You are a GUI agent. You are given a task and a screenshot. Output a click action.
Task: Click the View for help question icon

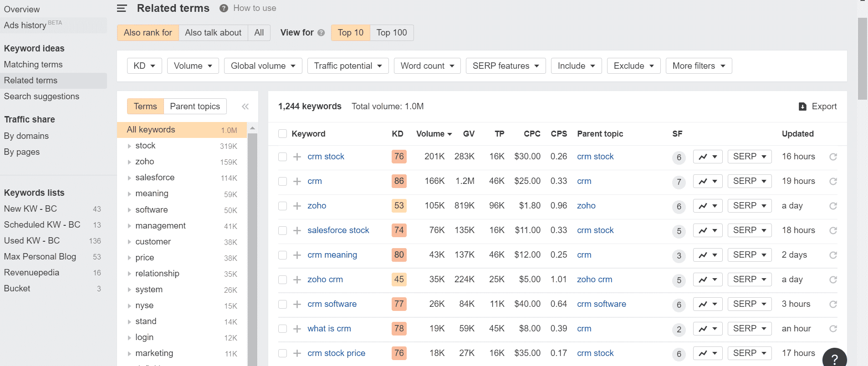tap(321, 33)
